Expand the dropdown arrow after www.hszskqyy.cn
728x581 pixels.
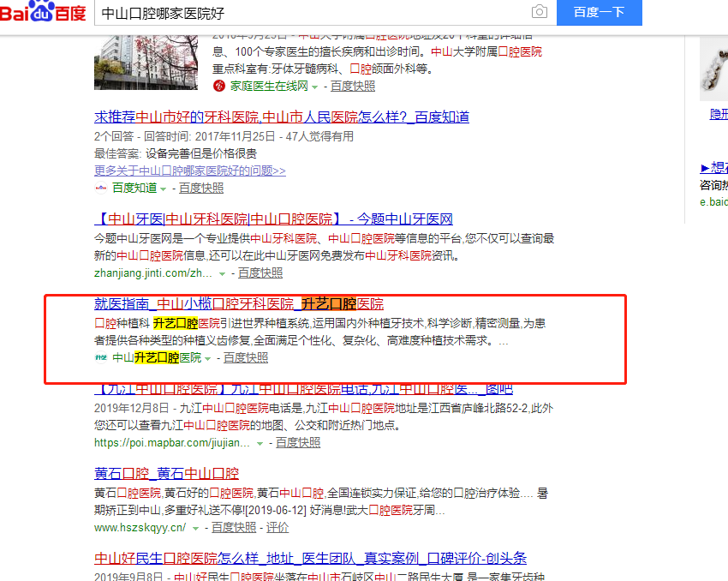point(196,529)
